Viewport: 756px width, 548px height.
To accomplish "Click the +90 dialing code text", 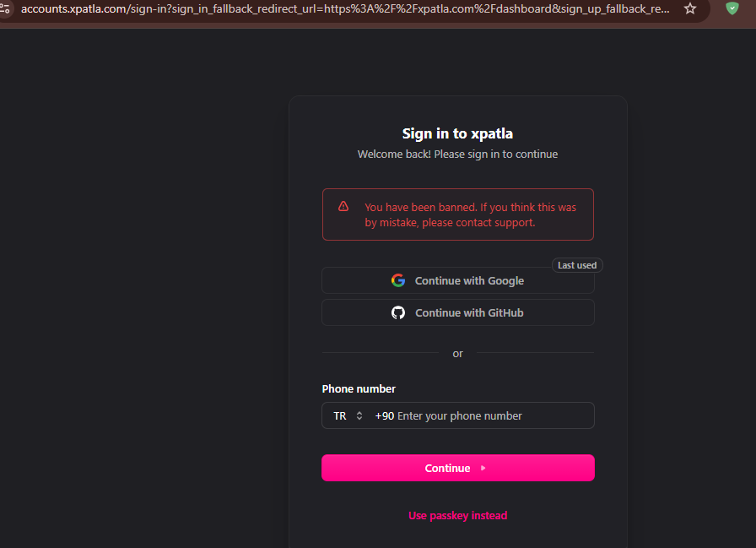I will pos(384,415).
